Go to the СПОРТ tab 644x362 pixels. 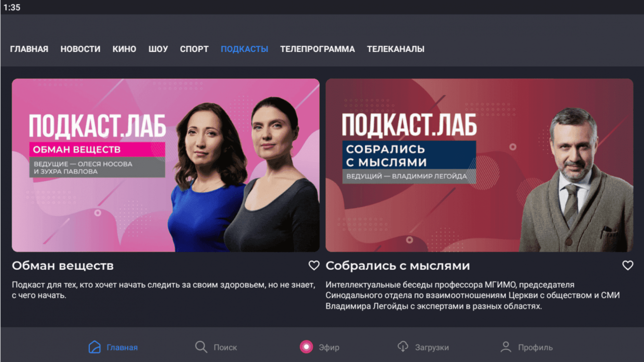194,49
